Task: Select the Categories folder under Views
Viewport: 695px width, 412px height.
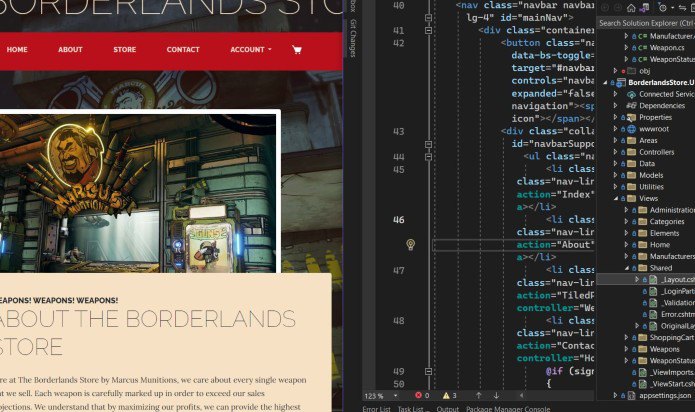Action: tap(667, 222)
